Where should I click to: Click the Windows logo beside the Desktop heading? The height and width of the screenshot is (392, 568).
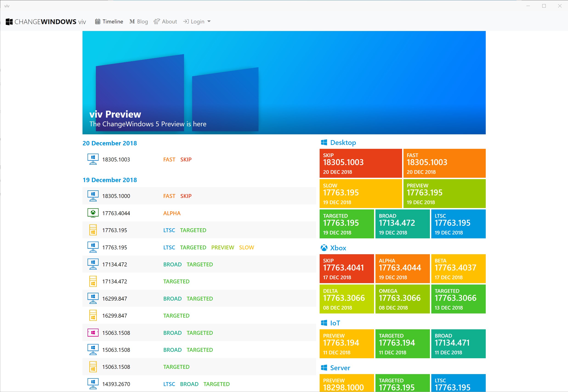click(x=324, y=142)
